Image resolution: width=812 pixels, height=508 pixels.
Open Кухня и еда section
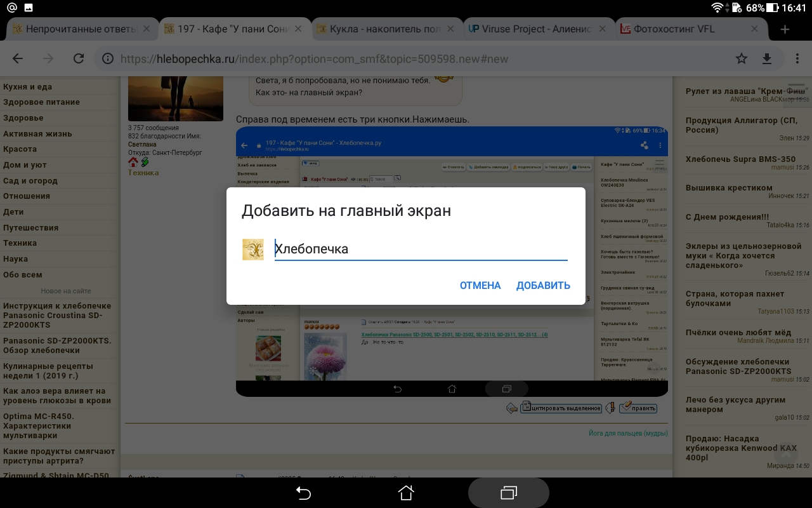coord(28,87)
